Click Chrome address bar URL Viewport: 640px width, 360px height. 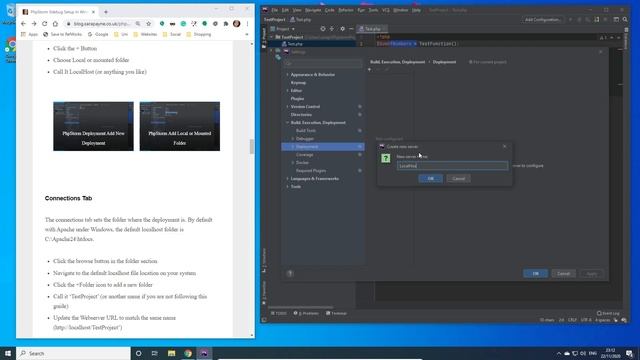pos(102,24)
